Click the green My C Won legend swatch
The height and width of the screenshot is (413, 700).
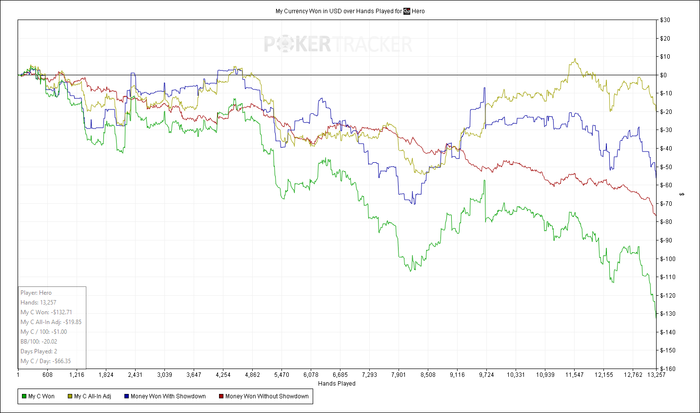coord(24,396)
